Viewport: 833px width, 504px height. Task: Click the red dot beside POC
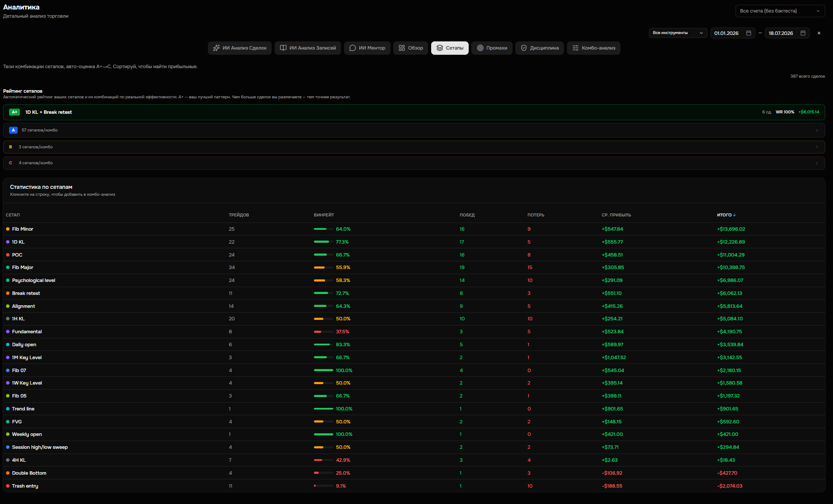tap(8, 255)
